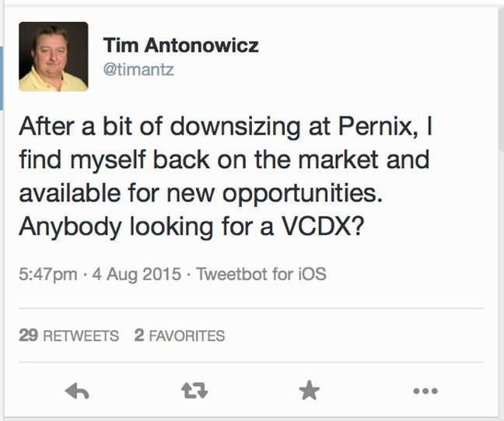View the 2 Favorites list

click(x=180, y=335)
